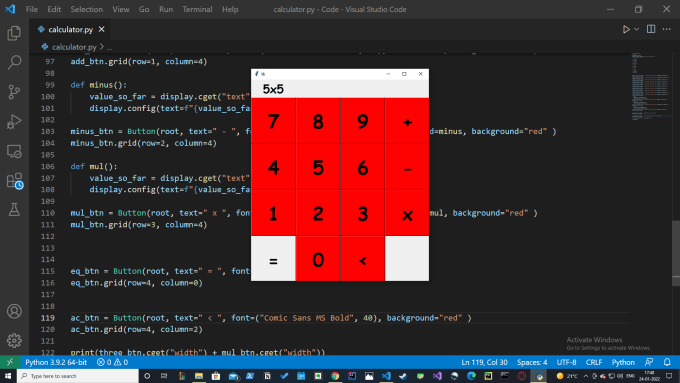The image size is (680, 383).
Task: Open Google Chrome from taskbar
Action: coord(335,376)
